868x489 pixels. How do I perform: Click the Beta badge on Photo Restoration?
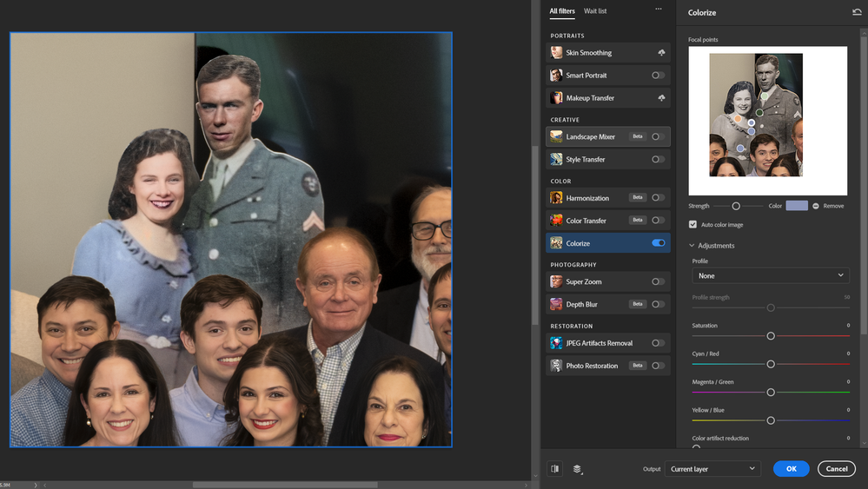[x=638, y=366]
